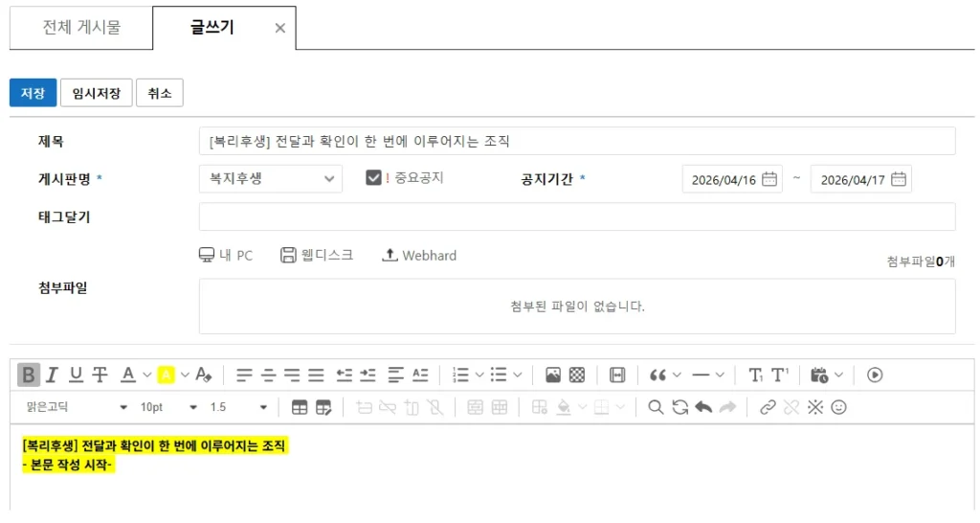Close the 글쓰기 tab
980x523 pixels.
click(x=280, y=29)
